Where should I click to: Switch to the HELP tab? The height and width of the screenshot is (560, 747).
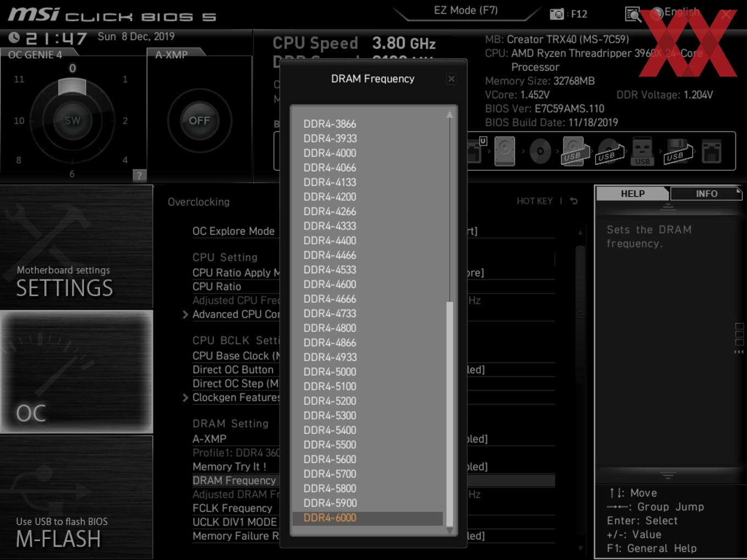point(632,194)
